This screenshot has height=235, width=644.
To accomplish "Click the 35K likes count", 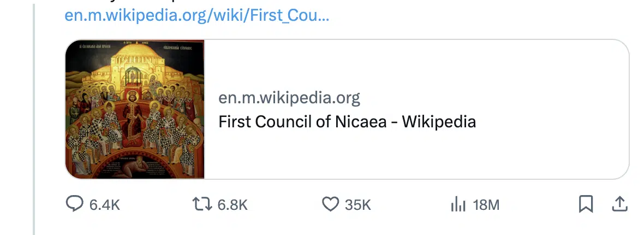I will [x=357, y=204].
